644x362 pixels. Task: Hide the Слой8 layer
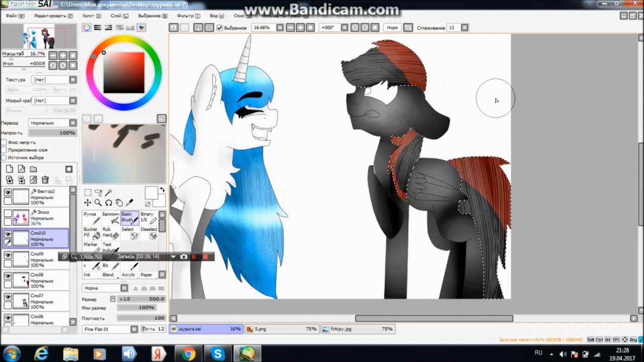[x=8, y=276]
